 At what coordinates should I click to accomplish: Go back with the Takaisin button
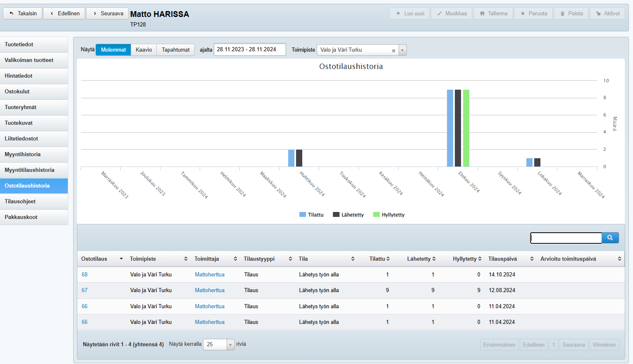(23, 14)
